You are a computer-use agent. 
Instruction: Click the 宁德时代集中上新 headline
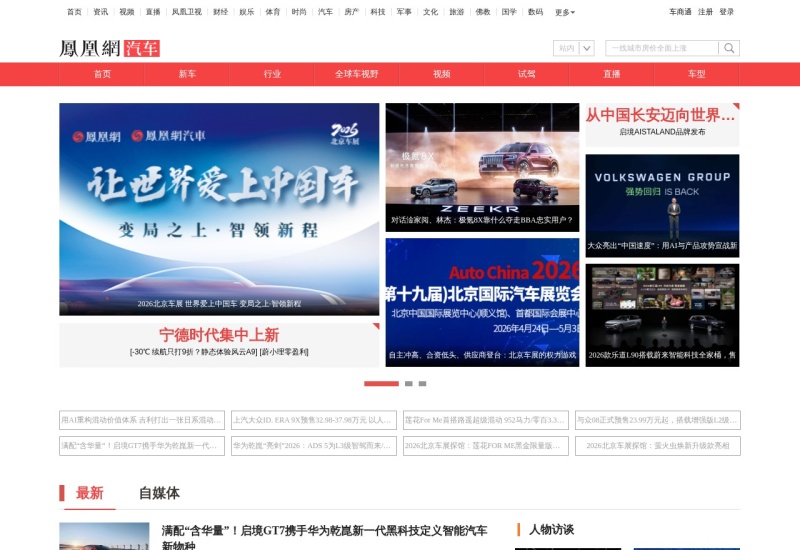[x=219, y=335]
